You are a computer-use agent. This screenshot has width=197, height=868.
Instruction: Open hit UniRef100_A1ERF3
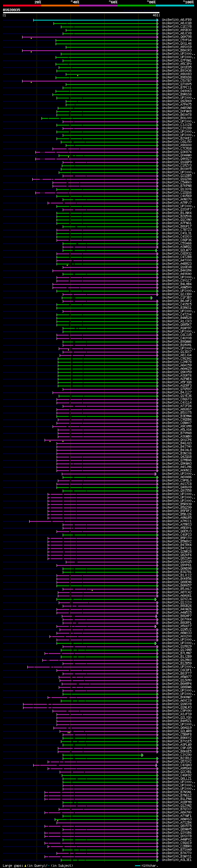coord(176,386)
